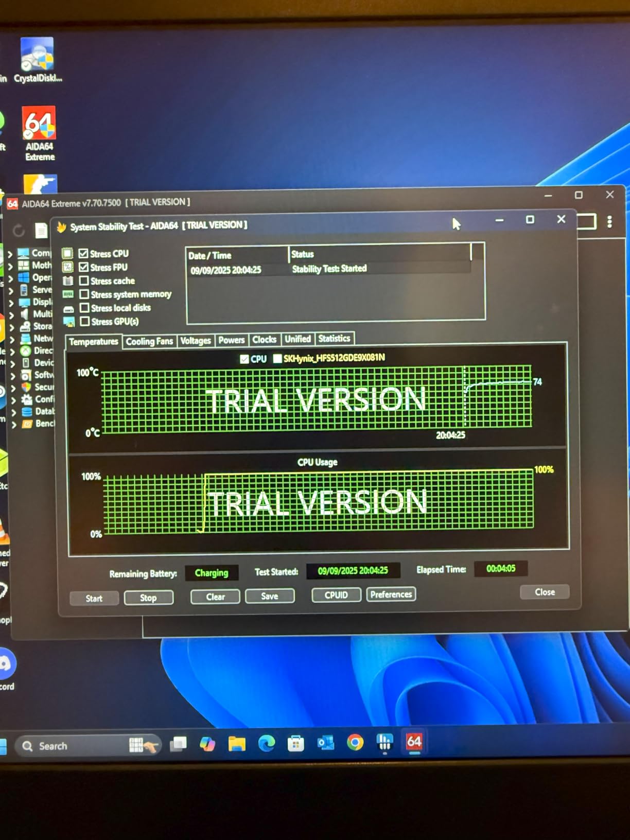Enable the Stress cache checkbox
Image resolution: width=630 pixels, height=840 pixels.
pos(84,281)
